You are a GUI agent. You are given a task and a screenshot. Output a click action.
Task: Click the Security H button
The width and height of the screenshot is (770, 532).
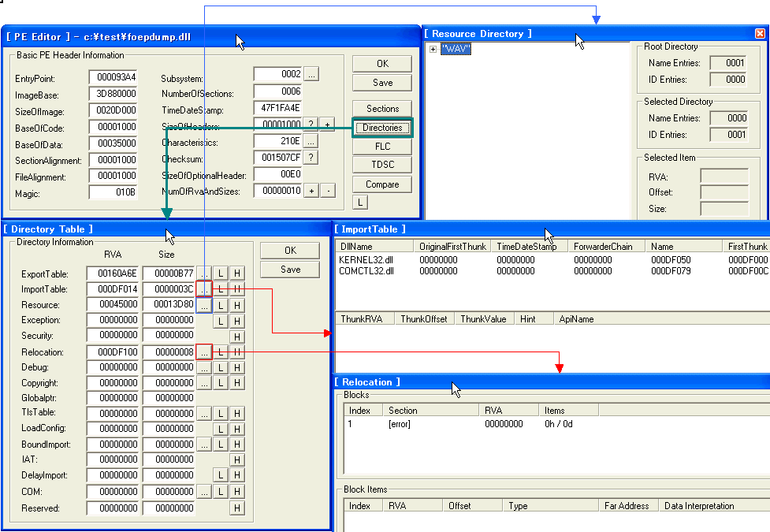[236, 337]
